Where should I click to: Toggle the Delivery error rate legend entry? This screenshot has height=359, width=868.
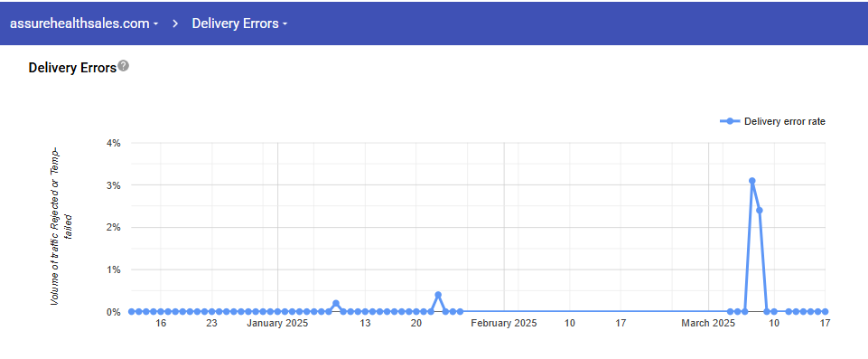click(773, 121)
